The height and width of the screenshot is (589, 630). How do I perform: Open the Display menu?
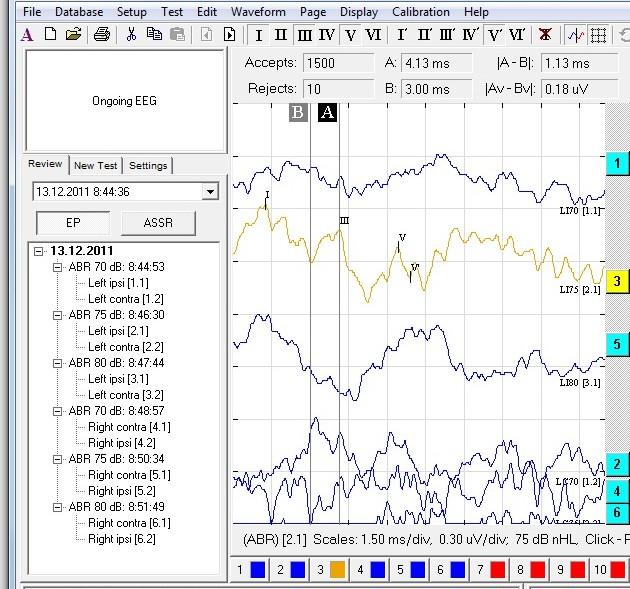[359, 12]
